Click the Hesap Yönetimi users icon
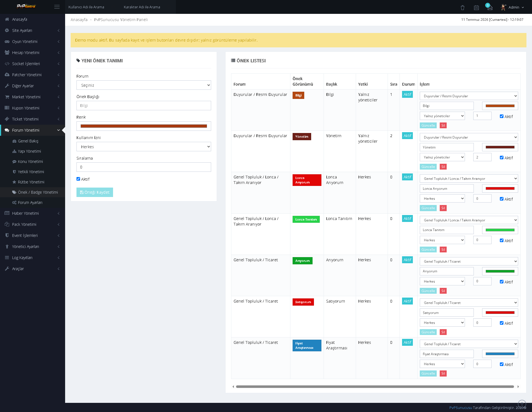 click(x=7, y=53)
